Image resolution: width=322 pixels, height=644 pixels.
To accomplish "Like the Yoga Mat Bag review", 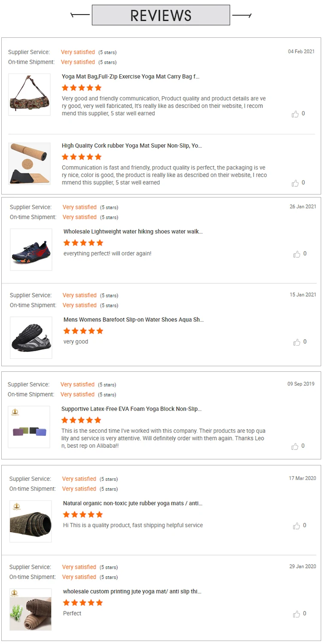I will (295, 114).
